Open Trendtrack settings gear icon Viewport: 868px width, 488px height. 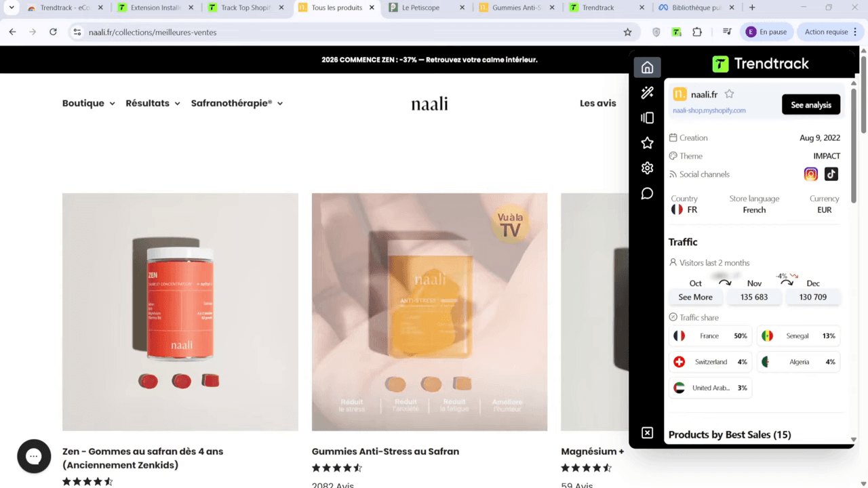(x=647, y=167)
